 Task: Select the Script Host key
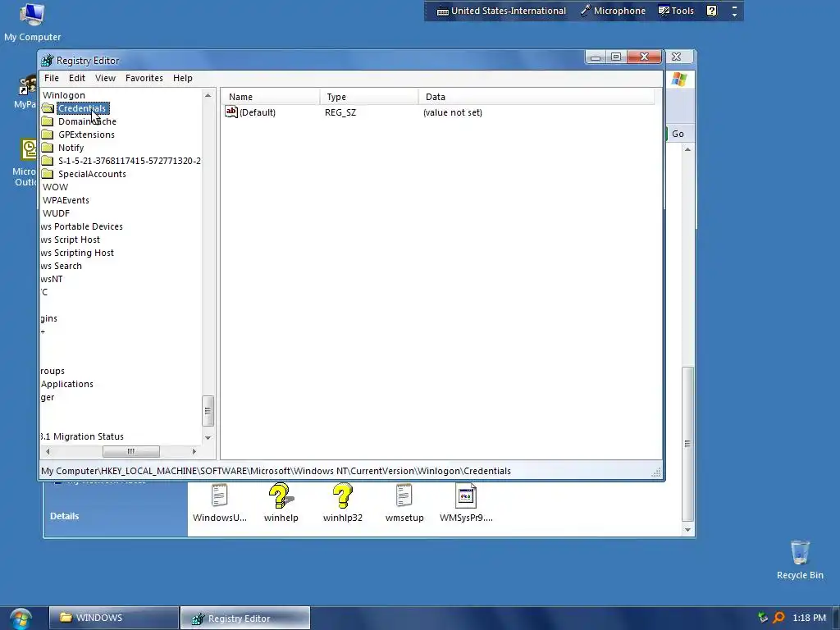tap(71, 240)
